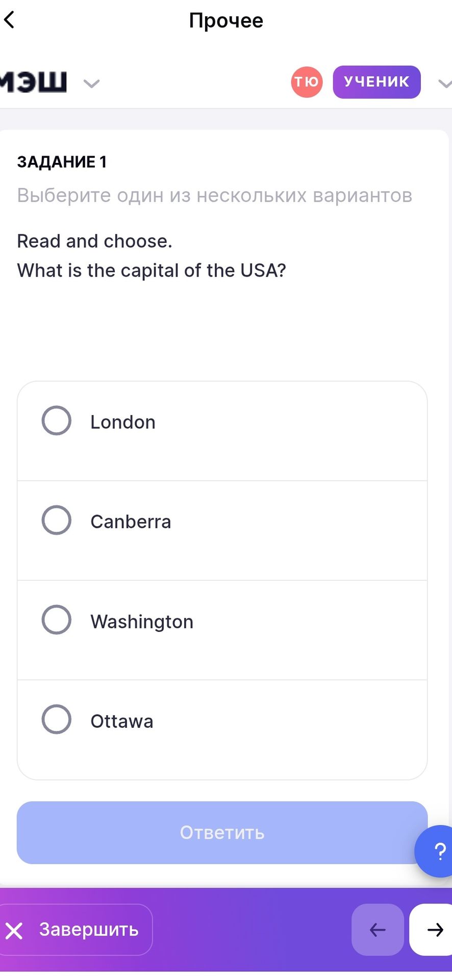Viewport: 452px width, 980px height.
Task: Pick the Ottawa radio button
Action: click(56, 719)
